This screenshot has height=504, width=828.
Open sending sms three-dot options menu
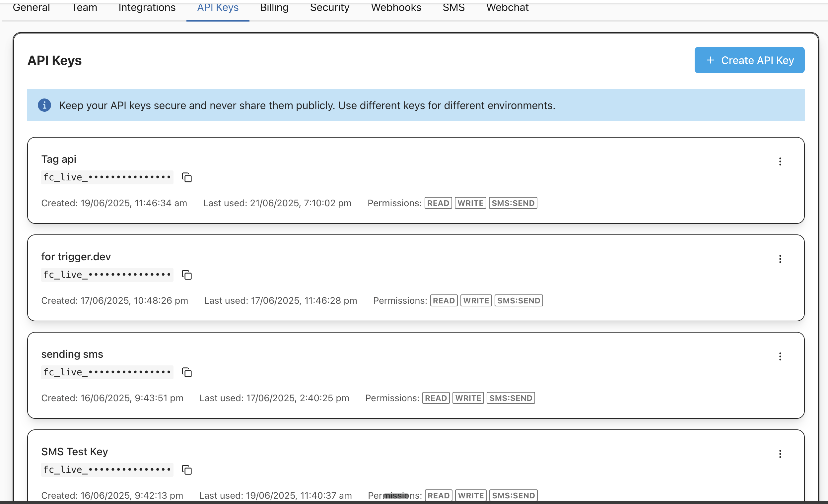pos(780,356)
